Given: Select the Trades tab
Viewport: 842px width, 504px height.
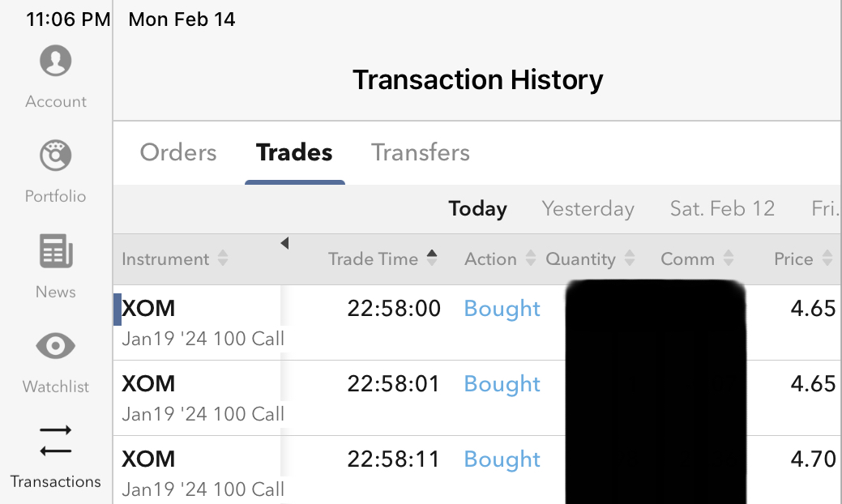Looking at the screenshot, I should [x=294, y=152].
